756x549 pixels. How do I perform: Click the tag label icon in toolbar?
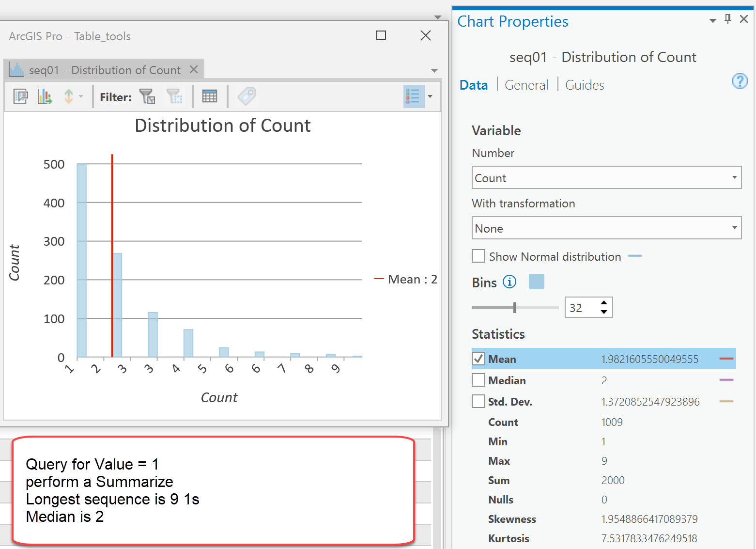tap(247, 96)
